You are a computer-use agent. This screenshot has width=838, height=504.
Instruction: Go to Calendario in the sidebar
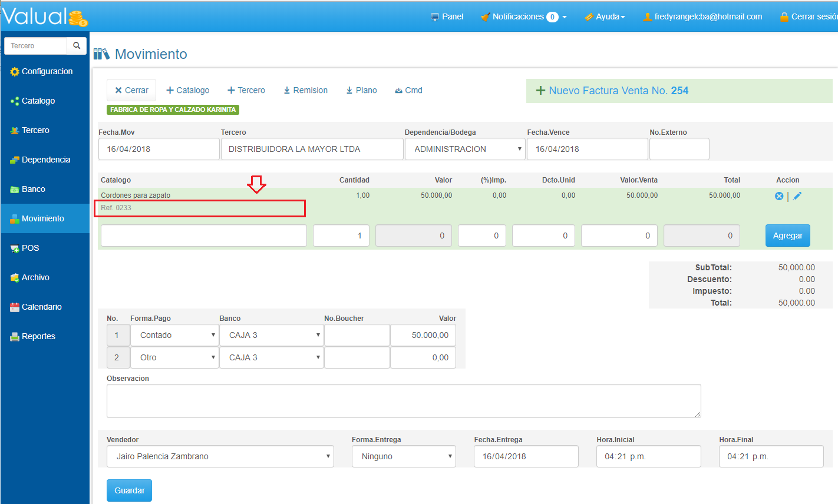click(x=41, y=307)
